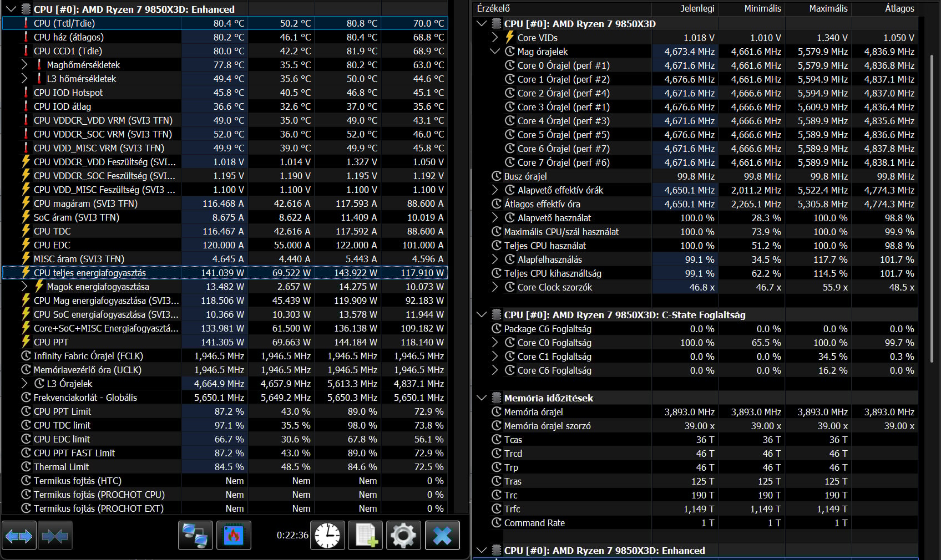The width and height of the screenshot is (941, 560).
Task: Click the Jelenlegi column header
Action: point(697,8)
